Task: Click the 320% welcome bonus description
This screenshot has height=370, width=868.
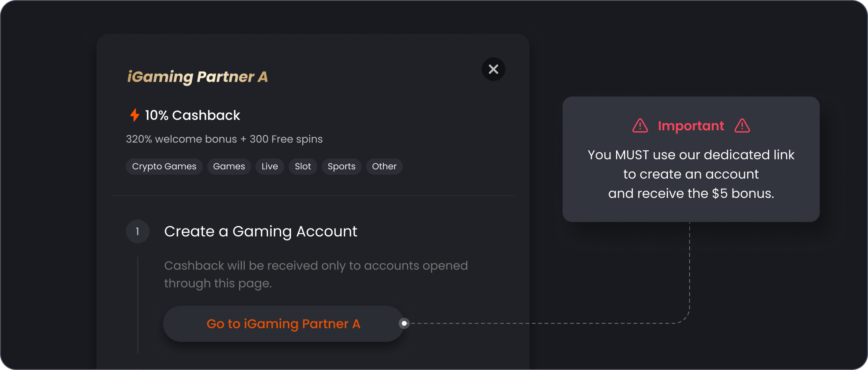Action: click(x=224, y=139)
